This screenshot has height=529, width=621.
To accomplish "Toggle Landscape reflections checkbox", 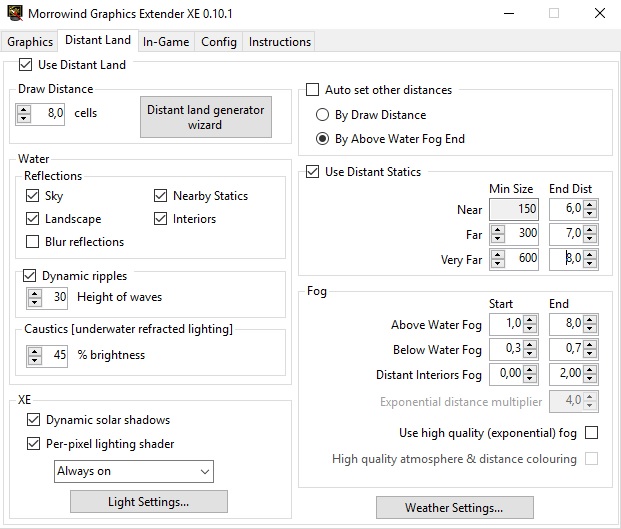I will 32,219.
